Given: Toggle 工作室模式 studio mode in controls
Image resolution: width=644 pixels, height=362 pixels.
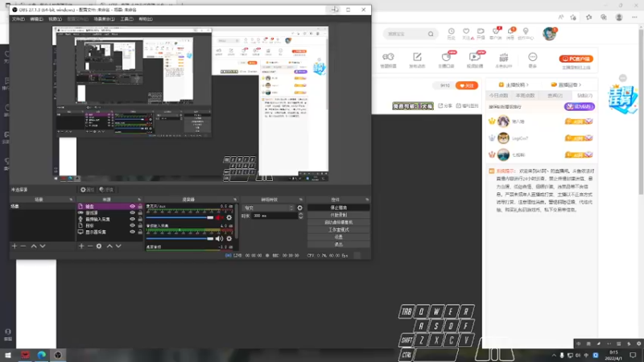Looking at the screenshot, I should (338, 229).
